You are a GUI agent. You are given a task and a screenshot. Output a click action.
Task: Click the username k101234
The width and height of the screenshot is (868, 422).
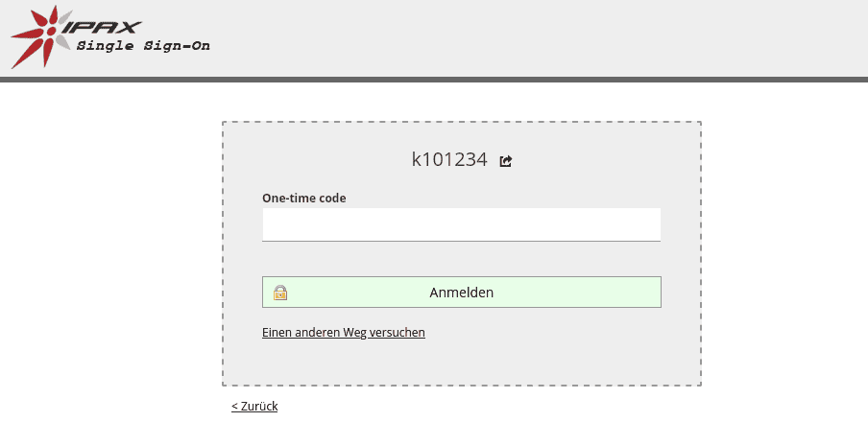[449, 160]
